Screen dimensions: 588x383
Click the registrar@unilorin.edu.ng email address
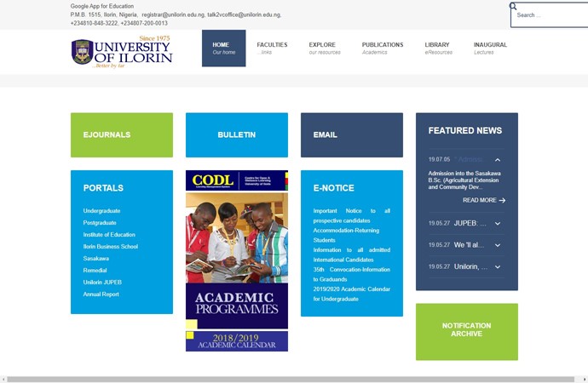click(173, 14)
